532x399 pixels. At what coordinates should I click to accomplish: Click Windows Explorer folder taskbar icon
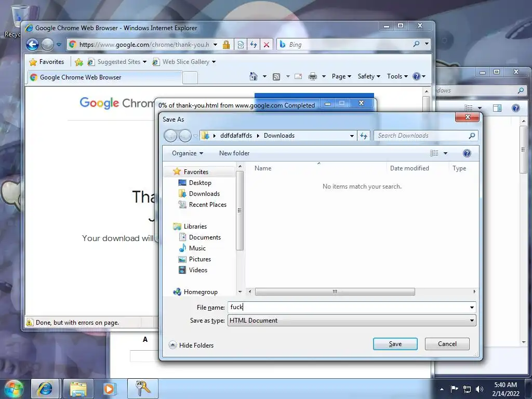[x=78, y=389]
